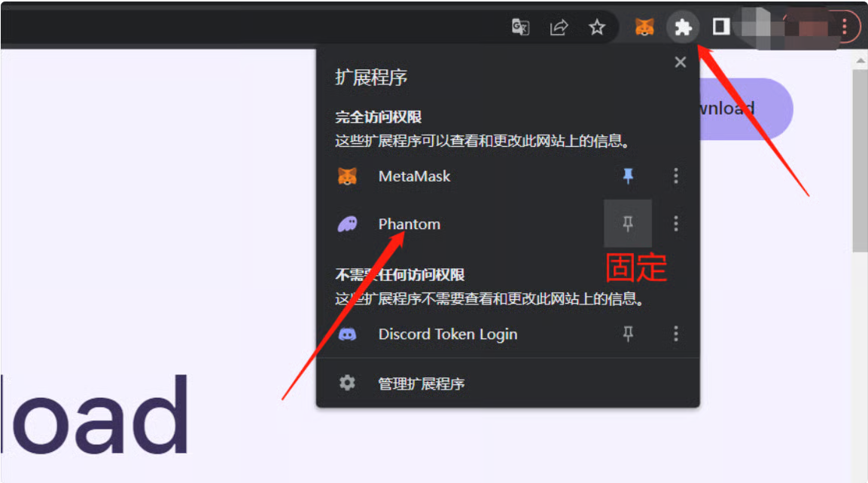The height and width of the screenshot is (483, 868).
Task: Click the Phantom ghost icon in list
Action: click(x=347, y=224)
